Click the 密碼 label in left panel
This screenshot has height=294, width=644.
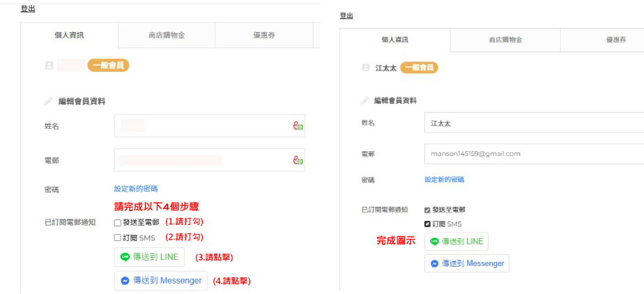click(x=52, y=189)
